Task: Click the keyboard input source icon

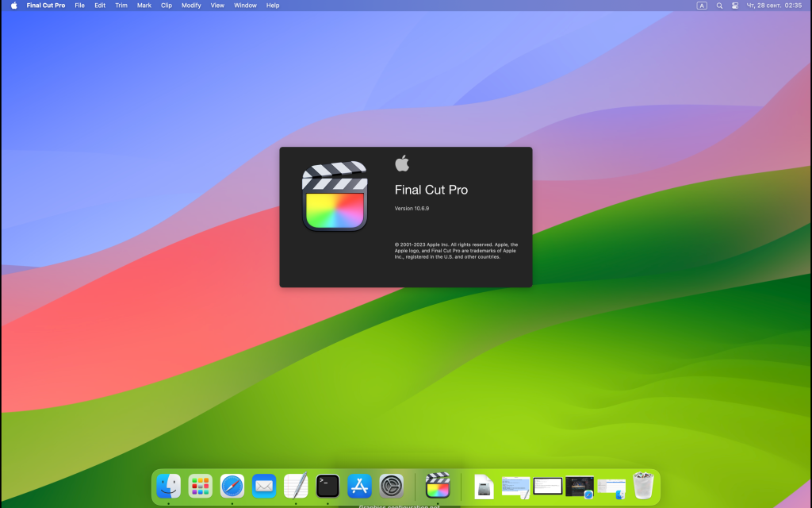Action: click(702, 6)
